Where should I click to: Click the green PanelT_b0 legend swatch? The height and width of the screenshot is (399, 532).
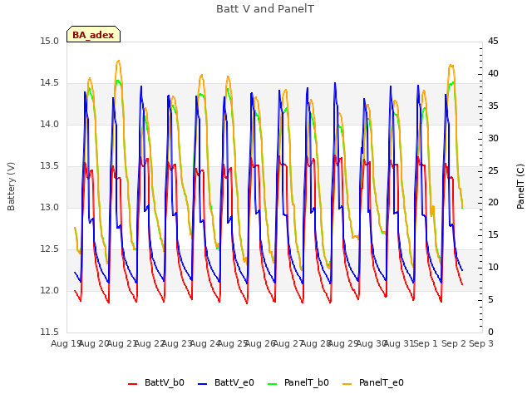[x=273, y=384]
